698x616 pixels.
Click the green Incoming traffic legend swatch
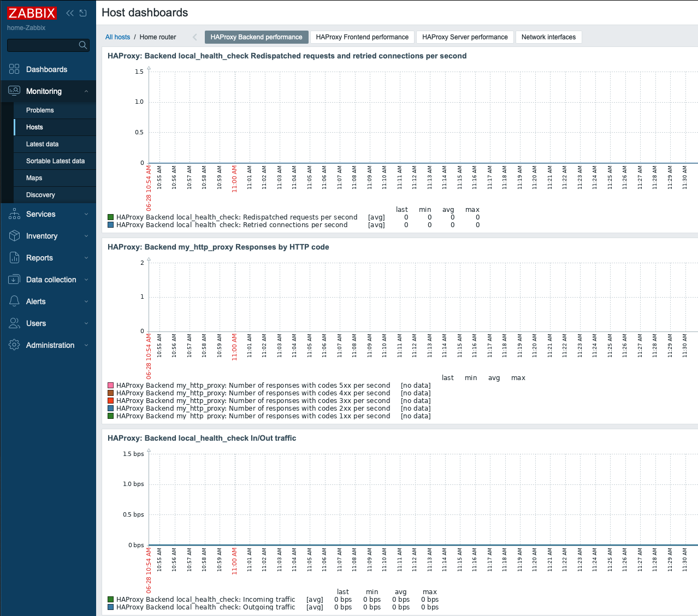(111, 599)
